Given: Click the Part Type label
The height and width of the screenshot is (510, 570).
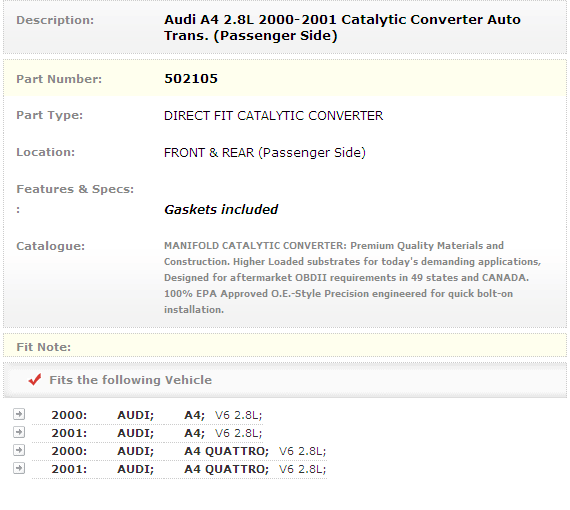Looking at the screenshot, I should (49, 115).
